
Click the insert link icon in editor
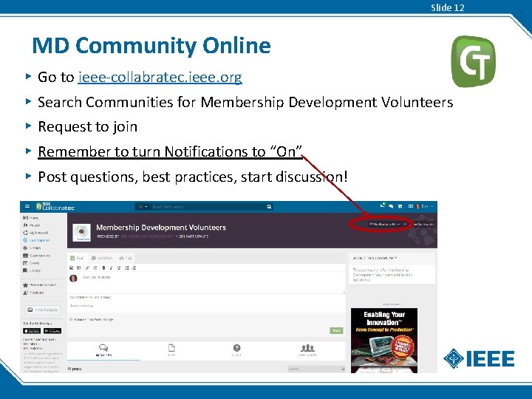click(87, 267)
